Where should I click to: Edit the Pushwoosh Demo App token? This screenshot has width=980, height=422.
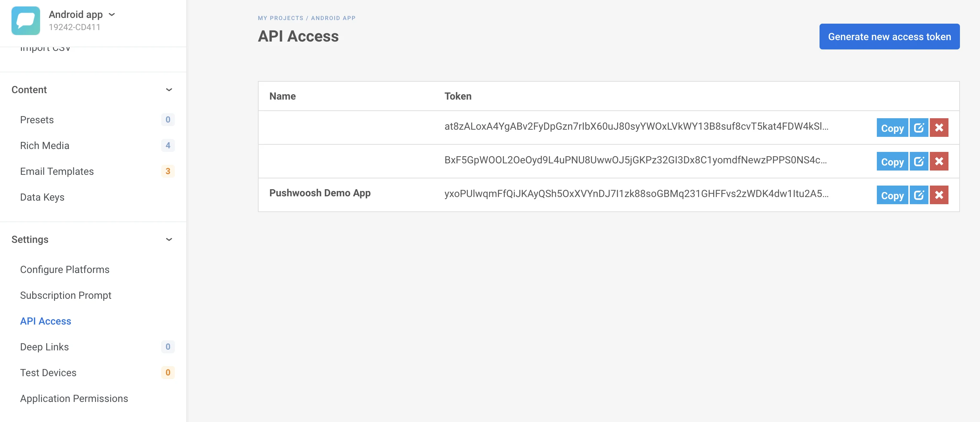click(x=919, y=195)
